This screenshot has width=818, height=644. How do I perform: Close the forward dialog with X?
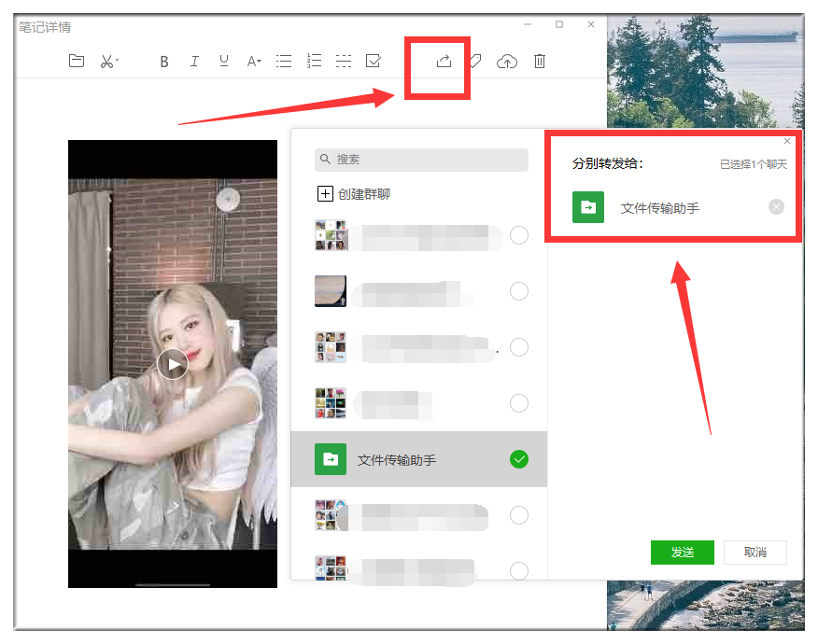(787, 141)
